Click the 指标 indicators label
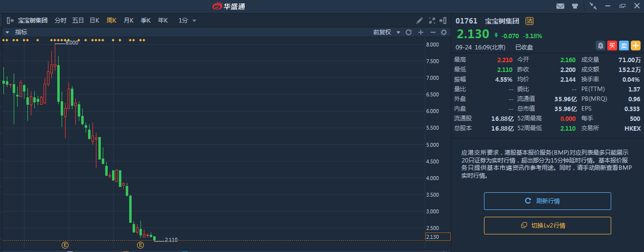The height and width of the screenshot is (252, 644). [x=21, y=32]
